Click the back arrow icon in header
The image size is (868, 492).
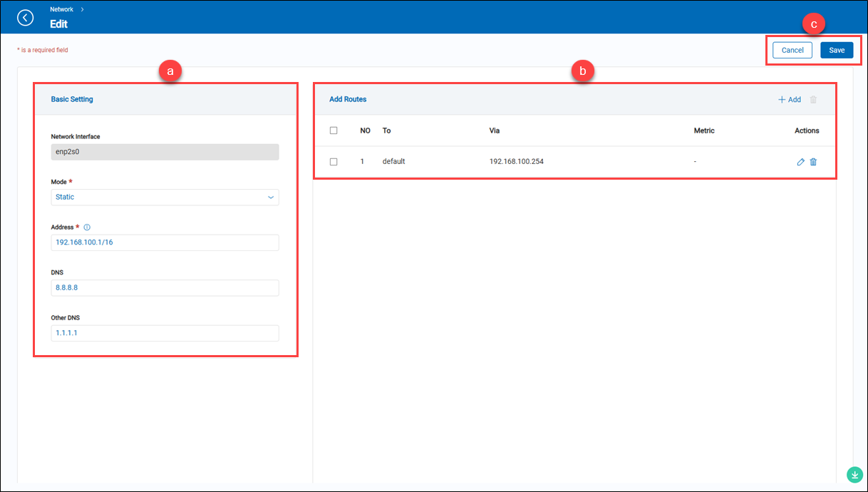(x=26, y=17)
